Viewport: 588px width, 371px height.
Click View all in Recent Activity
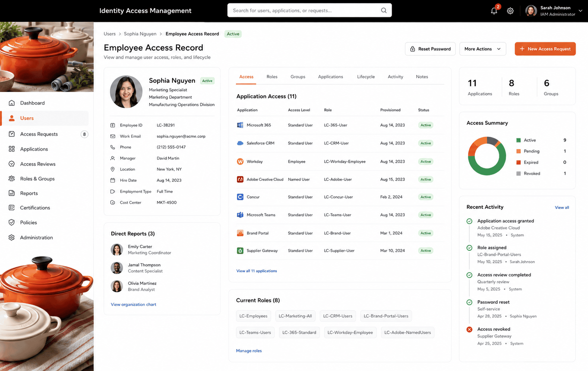pos(562,207)
